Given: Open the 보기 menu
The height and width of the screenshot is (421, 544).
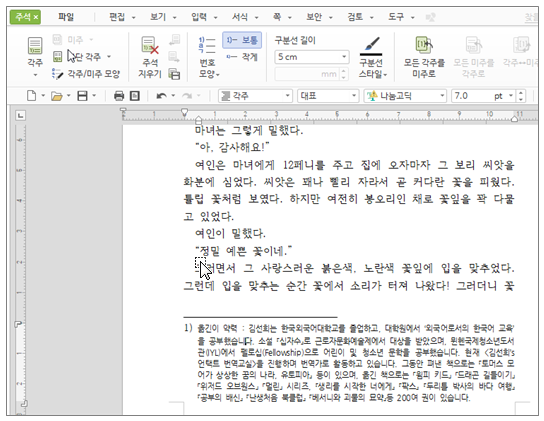Looking at the screenshot, I should point(158,17).
